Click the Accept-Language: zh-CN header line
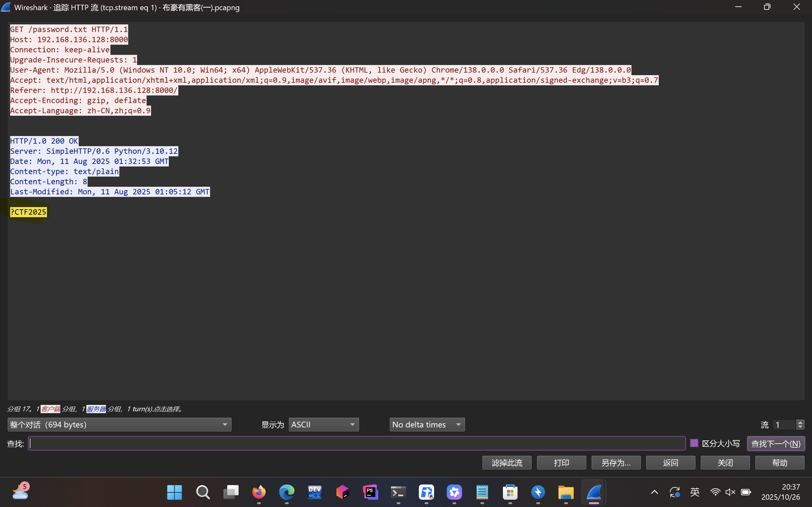This screenshot has width=812, height=507. point(81,111)
